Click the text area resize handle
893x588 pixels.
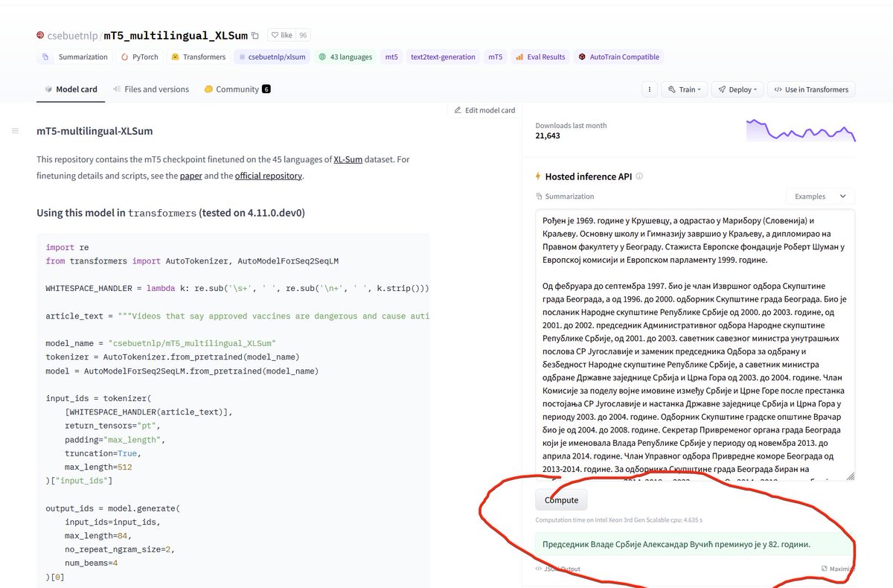(x=850, y=476)
